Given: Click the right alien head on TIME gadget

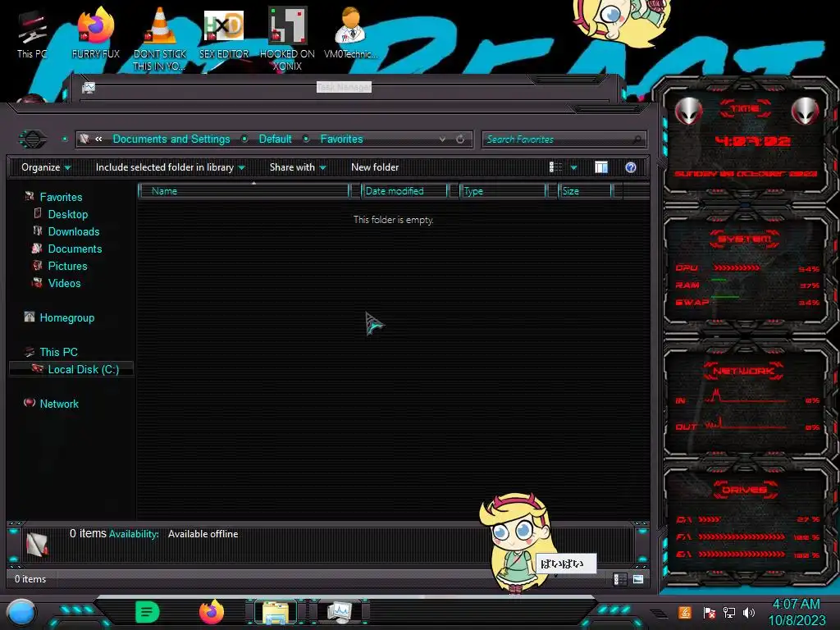Looking at the screenshot, I should point(806,111).
